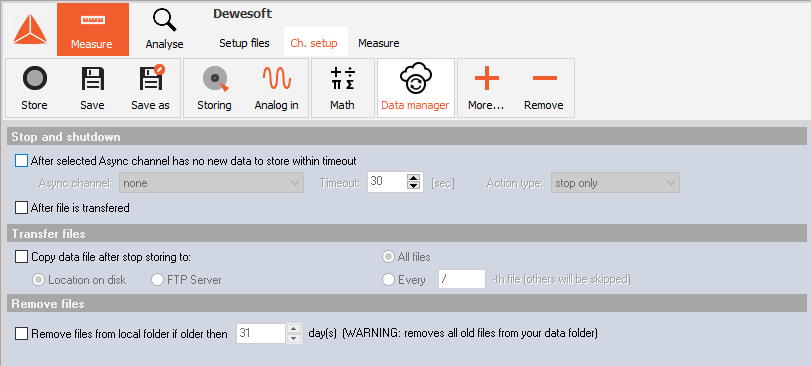Decrease the Timeout value with down arrow
The height and width of the screenshot is (366, 811).
(x=413, y=187)
